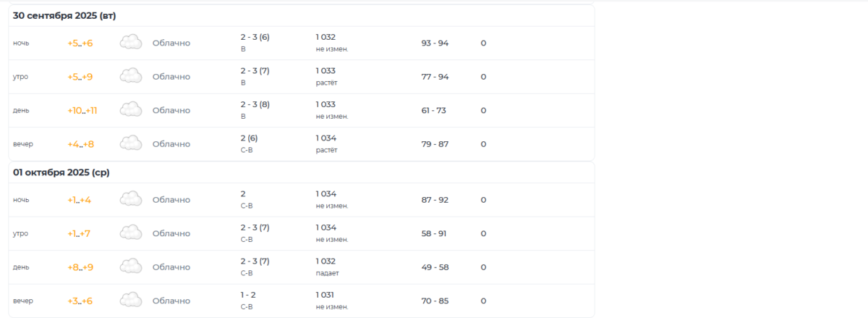This screenshot has height=318, width=868.
Task: Click the cloud icon for Sept 30 morning (утро)
Action: pyautogui.click(x=130, y=76)
